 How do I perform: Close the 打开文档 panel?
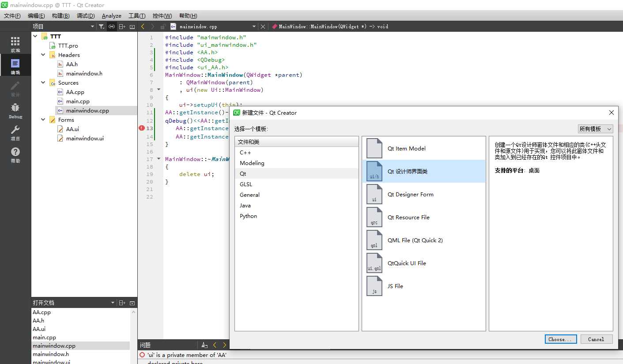point(132,303)
